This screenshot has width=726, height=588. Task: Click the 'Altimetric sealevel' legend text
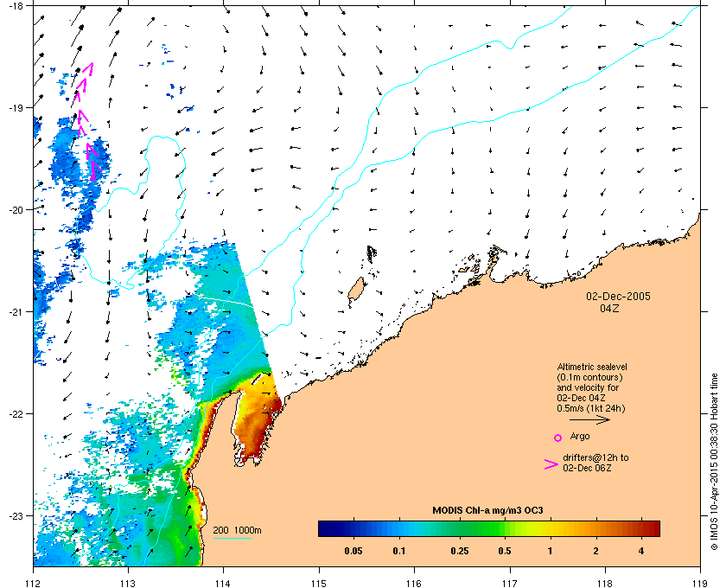(x=592, y=367)
